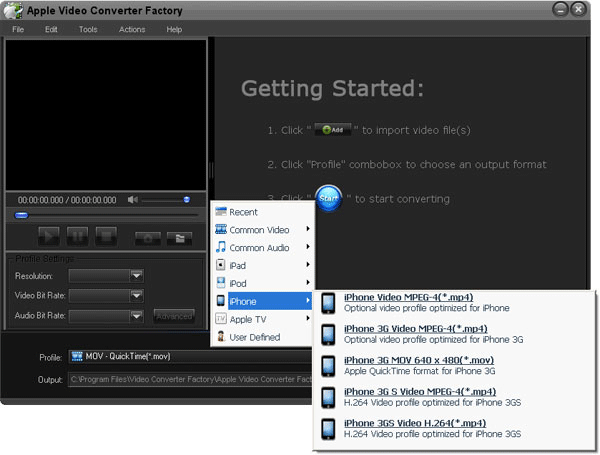Choose iPhone 3GS Video H.264 profile
Screen dimensions: 600x455
coord(408,423)
